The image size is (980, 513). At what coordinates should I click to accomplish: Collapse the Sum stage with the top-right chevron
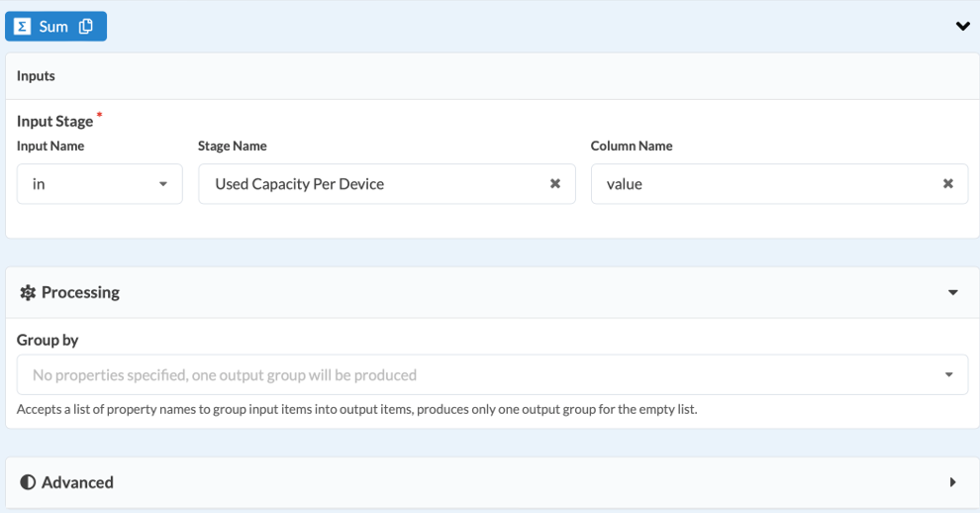[x=962, y=27]
